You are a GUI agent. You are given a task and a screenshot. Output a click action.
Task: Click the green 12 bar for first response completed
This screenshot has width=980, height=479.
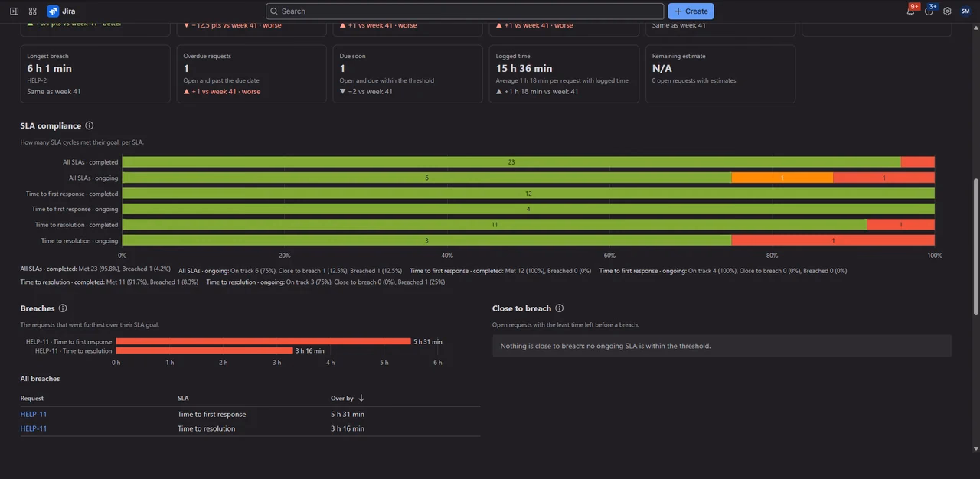(528, 194)
